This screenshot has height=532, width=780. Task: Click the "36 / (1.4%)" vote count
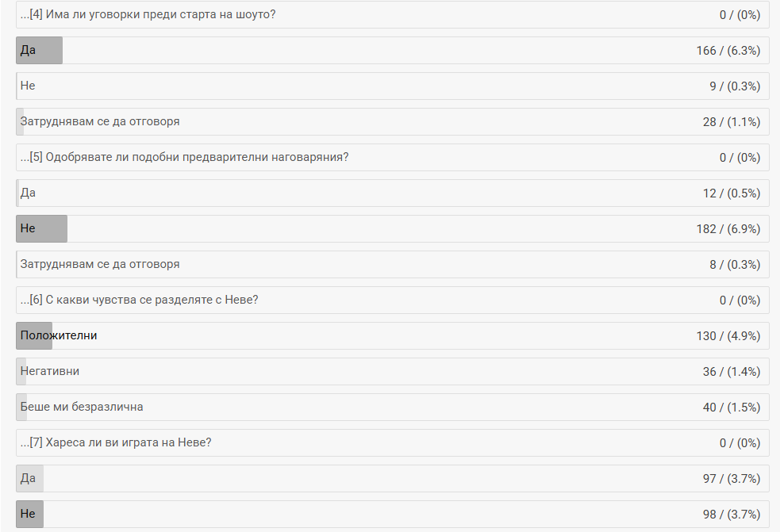coord(732,372)
